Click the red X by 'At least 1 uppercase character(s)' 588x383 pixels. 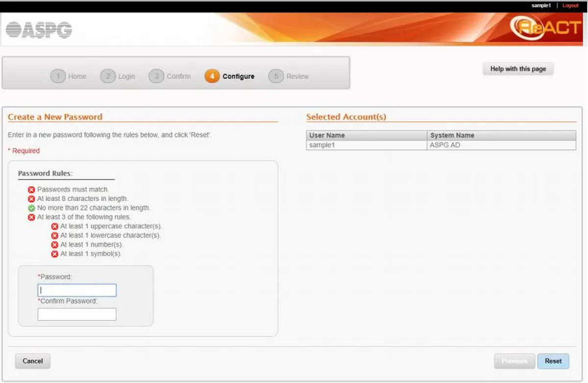click(x=55, y=227)
